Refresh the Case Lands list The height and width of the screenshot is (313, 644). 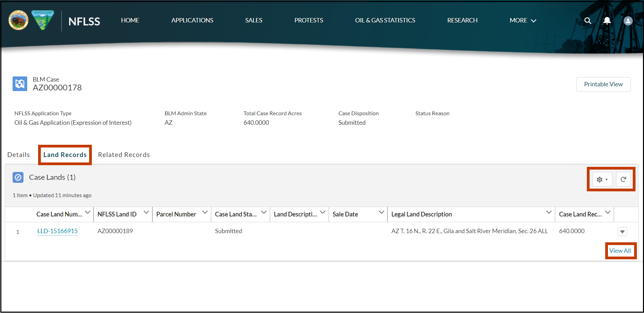[x=624, y=179]
